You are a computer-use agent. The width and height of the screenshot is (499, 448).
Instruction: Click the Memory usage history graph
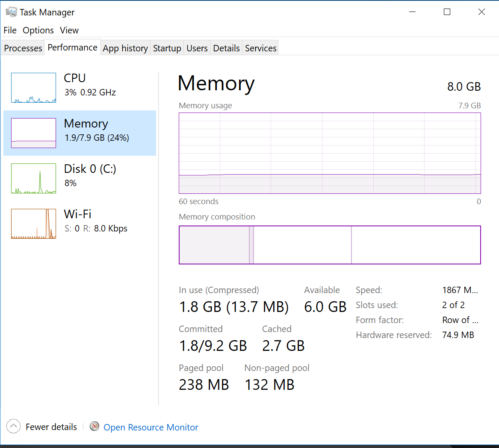click(x=330, y=153)
